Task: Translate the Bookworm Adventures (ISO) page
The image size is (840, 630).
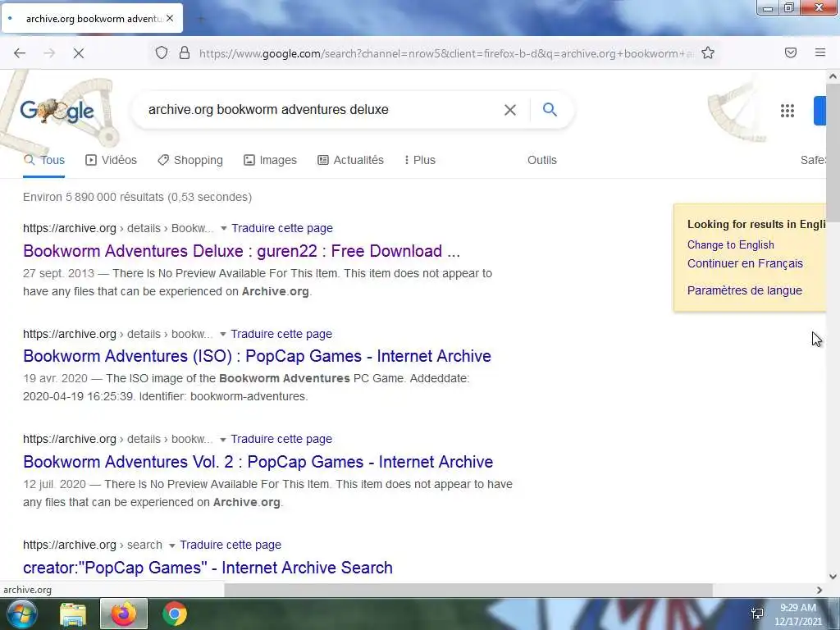Action: click(281, 335)
